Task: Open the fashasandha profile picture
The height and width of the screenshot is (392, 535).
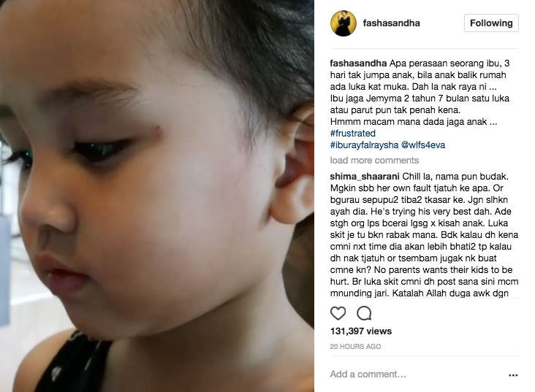Action: [344, 23]
